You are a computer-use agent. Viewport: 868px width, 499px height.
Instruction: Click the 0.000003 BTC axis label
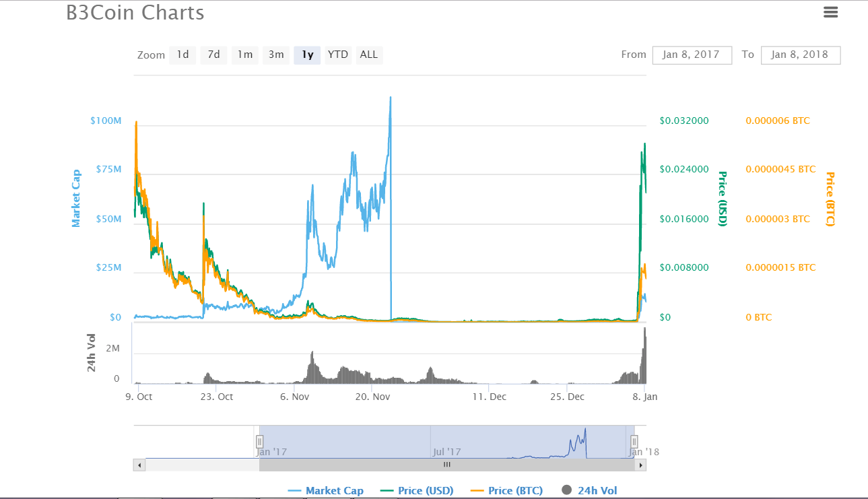click(x=778, y=219)
